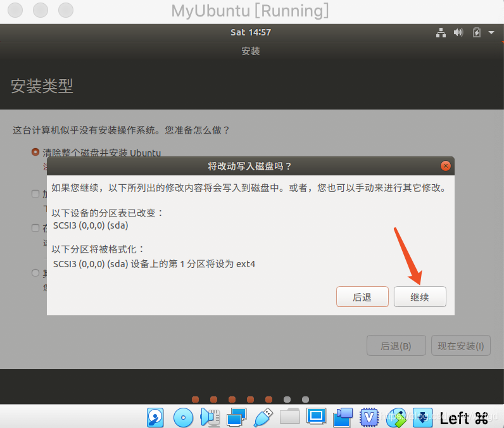Click the 以下设备的分区表已改变 label
Image resolution: width=504 pixels, height=428 pixels.
coord(108,213)
